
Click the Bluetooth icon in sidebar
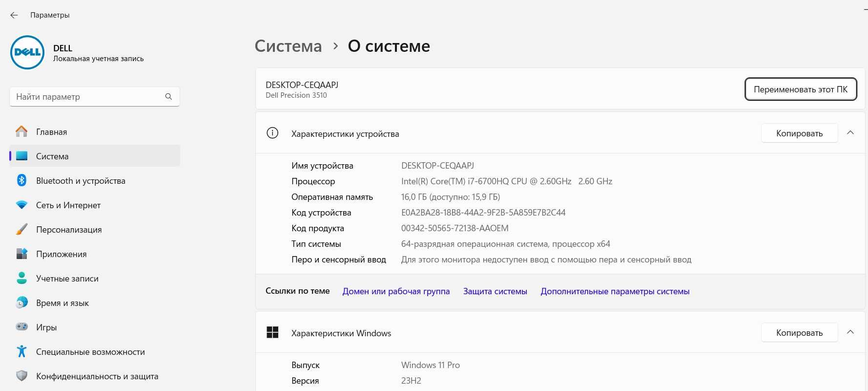pyautogui.click(x=21, y=180)
